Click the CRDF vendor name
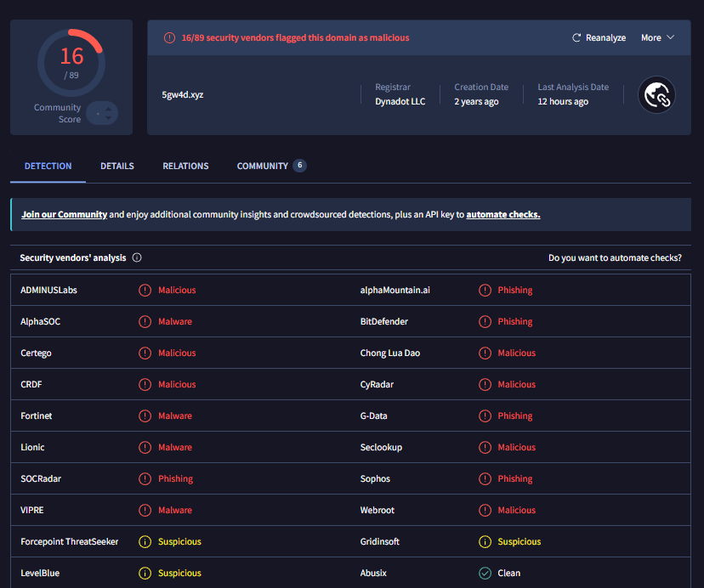Image resolution: width=704 pixels, height=588 pixels. [31, 384]
